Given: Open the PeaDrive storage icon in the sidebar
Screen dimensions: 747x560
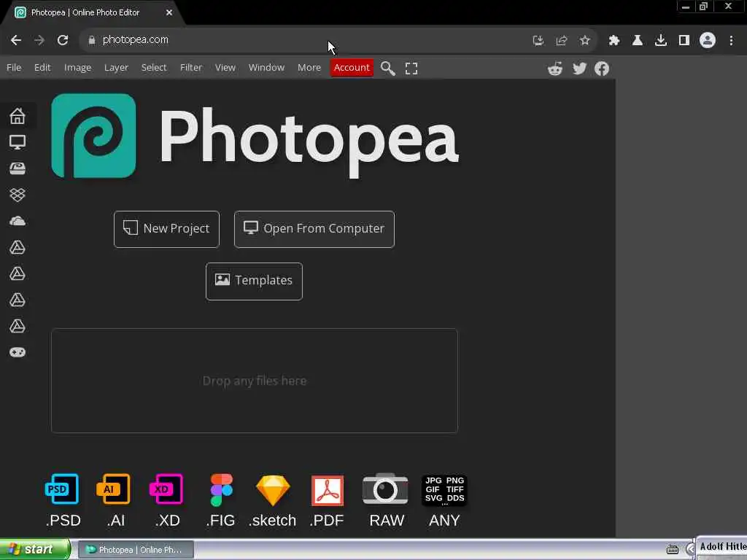Looking at the screenshot, I should click(x=18, y=168).
